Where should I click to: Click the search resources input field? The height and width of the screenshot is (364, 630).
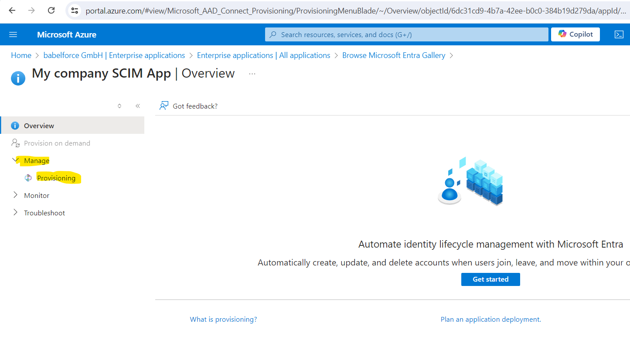[406, 34]
